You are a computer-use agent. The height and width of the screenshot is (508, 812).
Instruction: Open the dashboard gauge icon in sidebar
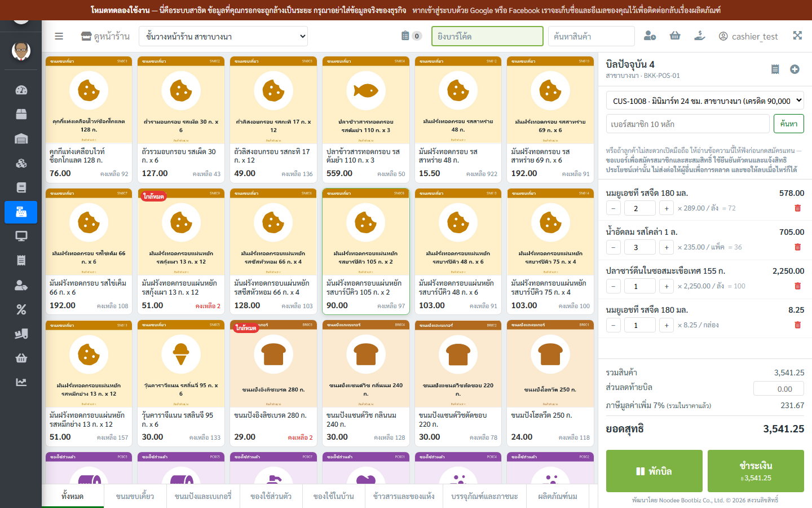point(21,90)
